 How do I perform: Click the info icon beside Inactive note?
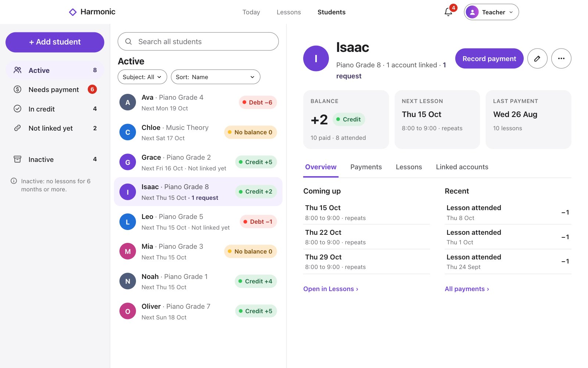pos(14,181)
